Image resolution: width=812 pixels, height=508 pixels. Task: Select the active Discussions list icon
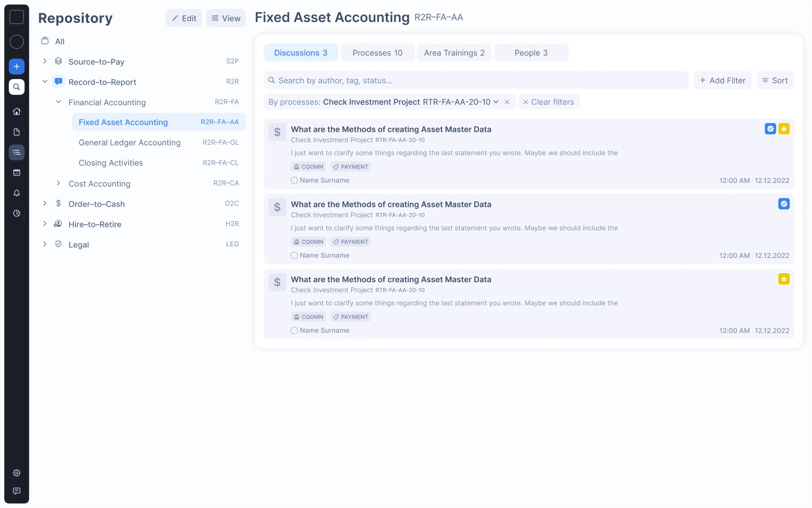(x=17, y=152)
